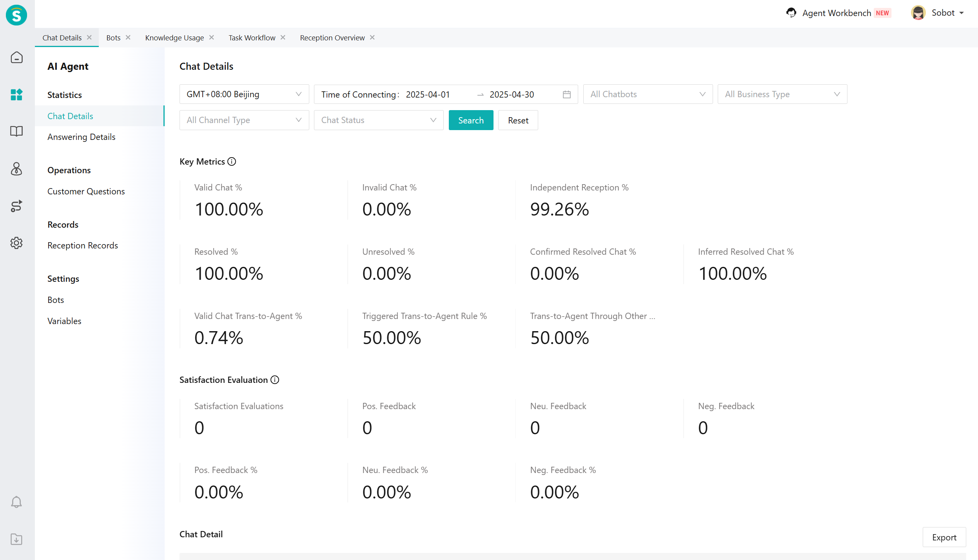Open Bots under Settings

[56, 300]
